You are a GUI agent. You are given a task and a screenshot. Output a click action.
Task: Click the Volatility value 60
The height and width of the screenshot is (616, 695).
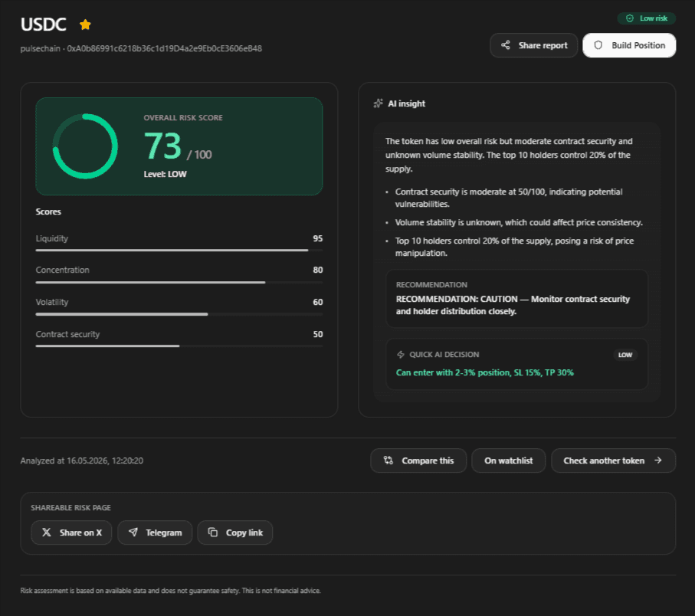click(x=318, y=302)
